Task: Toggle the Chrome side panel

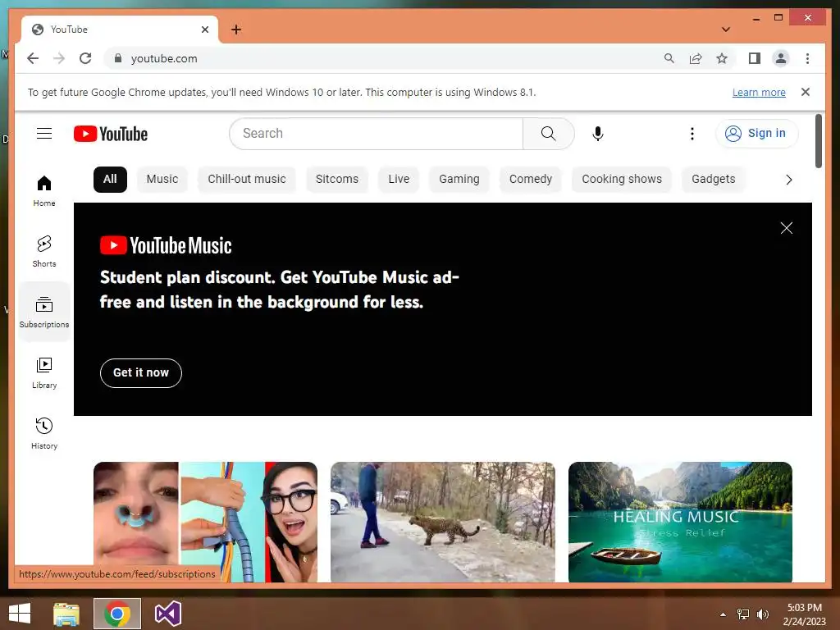Action: (755, 58)
